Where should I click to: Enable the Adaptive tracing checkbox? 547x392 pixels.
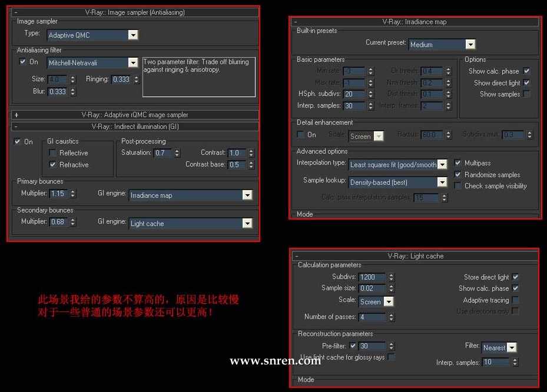click(x=515, y=300)
